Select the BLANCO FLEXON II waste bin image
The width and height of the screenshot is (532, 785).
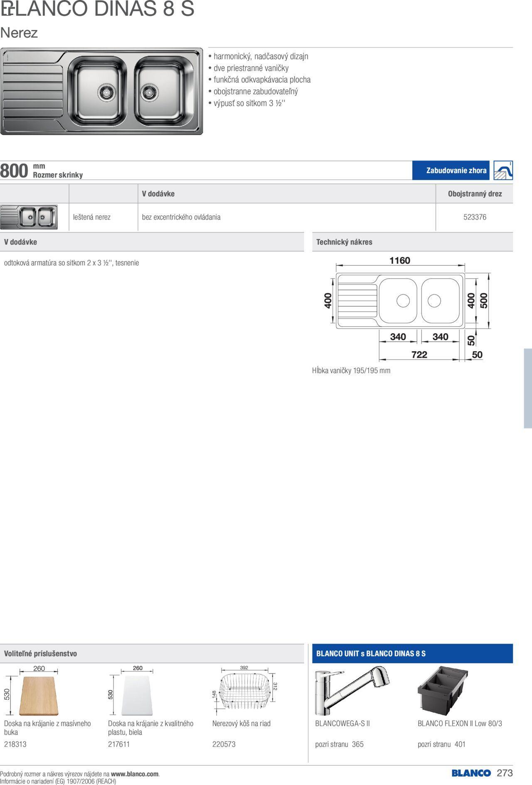443,691
